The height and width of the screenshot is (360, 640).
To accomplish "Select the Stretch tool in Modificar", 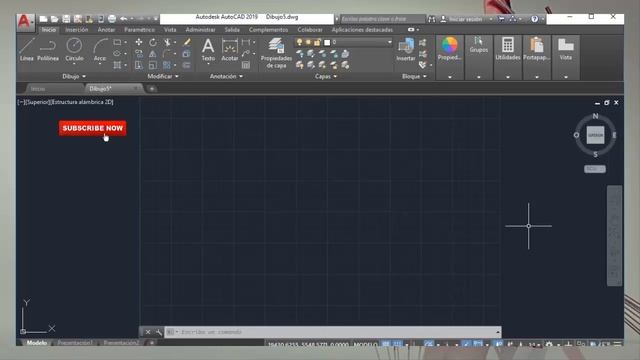I will 139,65.
